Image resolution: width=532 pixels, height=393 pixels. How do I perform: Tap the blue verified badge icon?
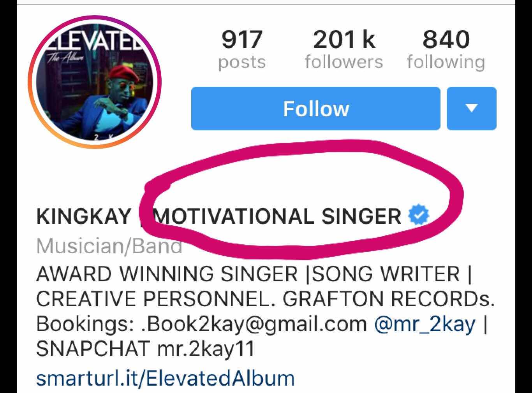[418, 215]
